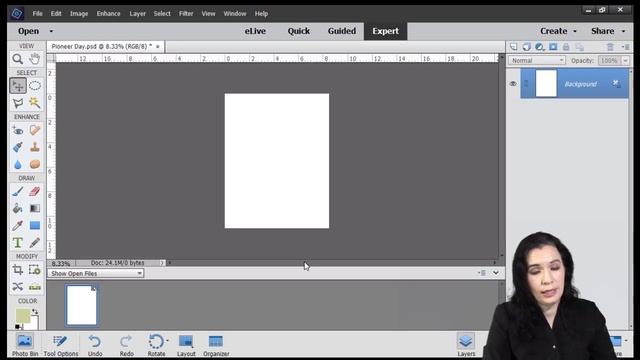Select the Quick Selection wand tool
This screenshot has height=360, width=640.
click(35, 103)
